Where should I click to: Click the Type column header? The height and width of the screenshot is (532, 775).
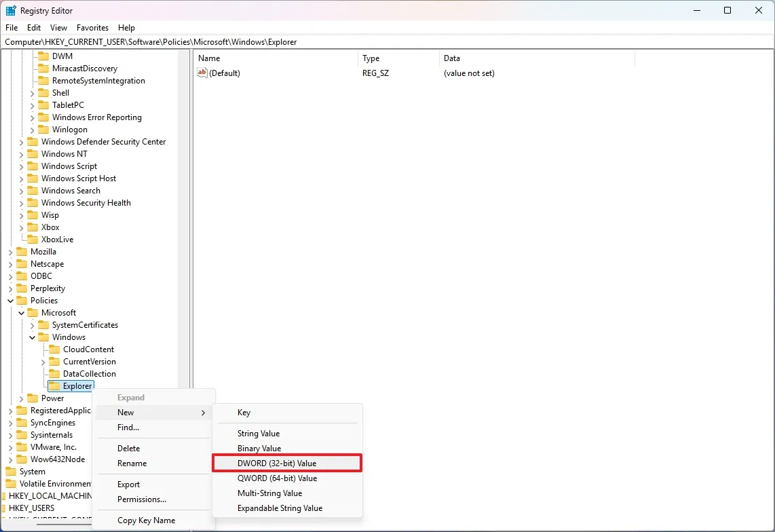click(x=371, y=58)
